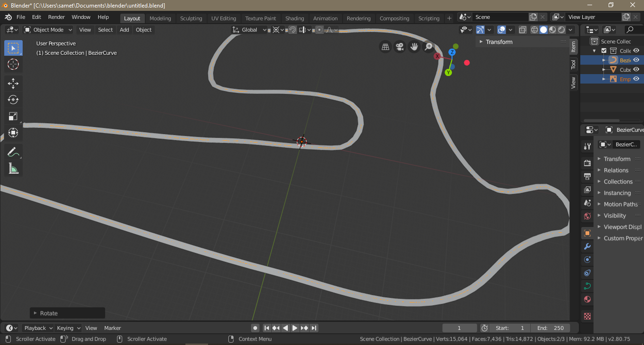Viewport: 644px width, 345px height.
Task: Open Scene properties tab
Action: point(587,202)
